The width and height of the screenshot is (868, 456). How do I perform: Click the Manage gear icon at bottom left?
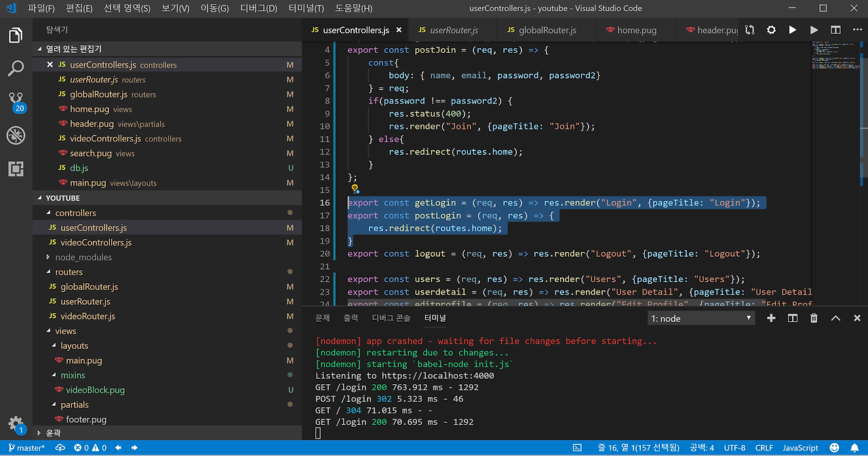click(16, 424)
